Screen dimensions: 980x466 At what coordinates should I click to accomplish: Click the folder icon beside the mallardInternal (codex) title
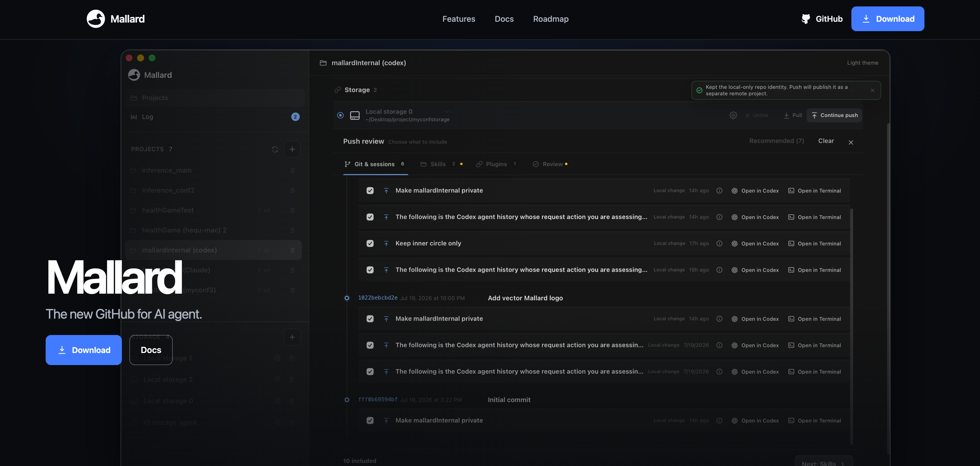tap(323, 63)
